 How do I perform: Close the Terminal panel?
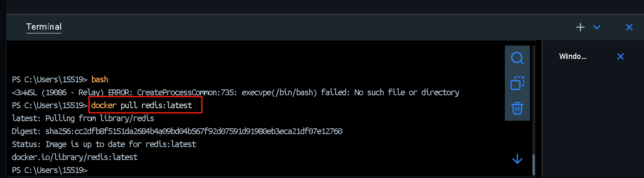pyautogui.click(x=629, y=27)
